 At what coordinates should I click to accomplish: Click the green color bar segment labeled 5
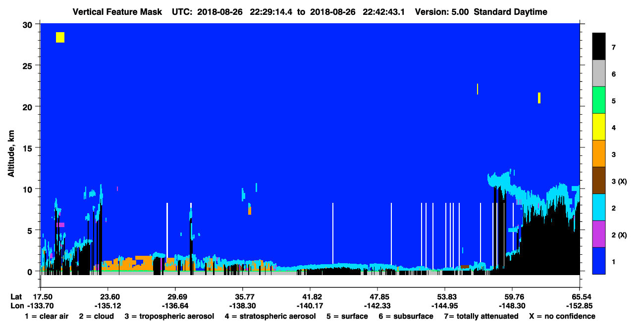click(599, 100)
